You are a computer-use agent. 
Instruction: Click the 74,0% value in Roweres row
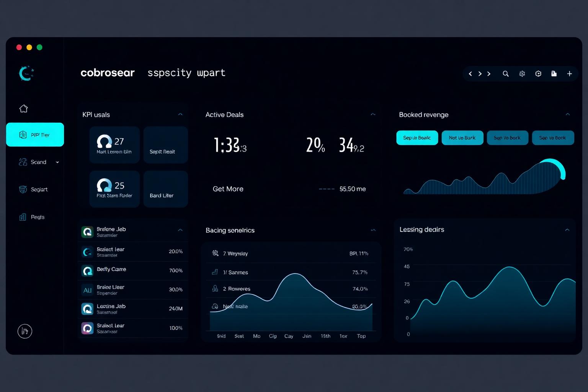(360, 289)
